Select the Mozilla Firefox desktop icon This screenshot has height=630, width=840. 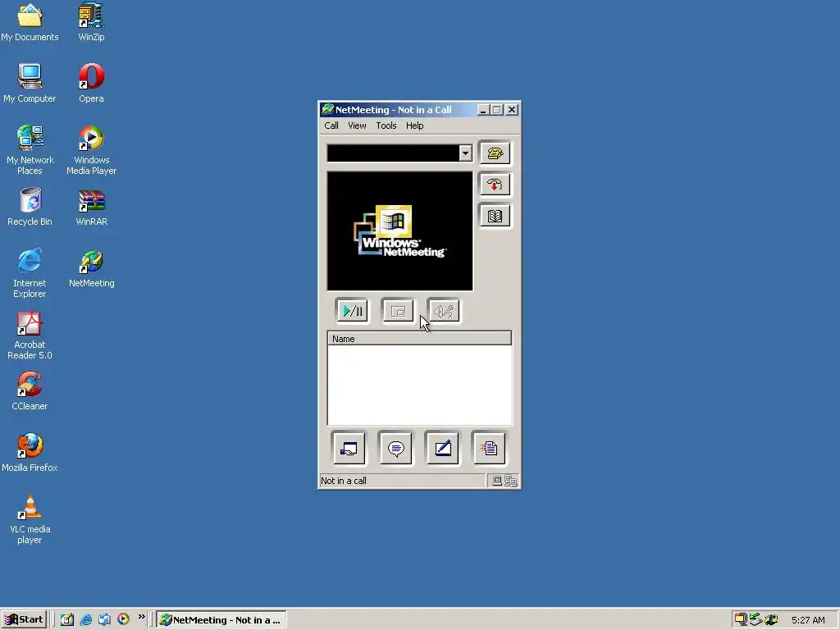pyautogui.click(x=30, y=453)
